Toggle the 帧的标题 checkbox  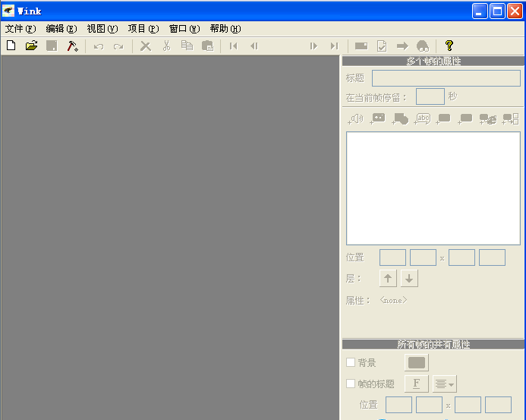(351, 384)
